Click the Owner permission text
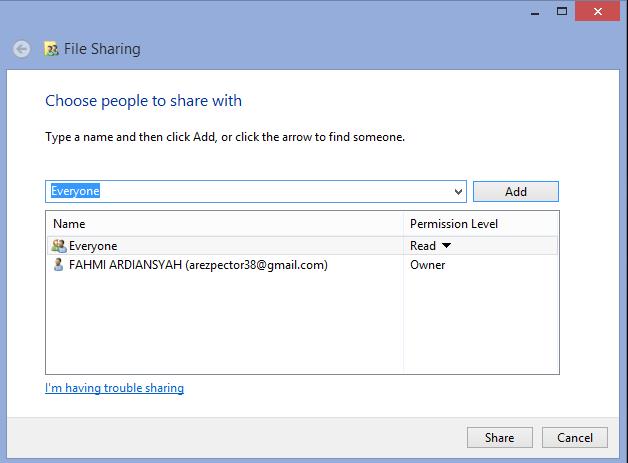Screen dimensions: 628x463 coord(427,265)
